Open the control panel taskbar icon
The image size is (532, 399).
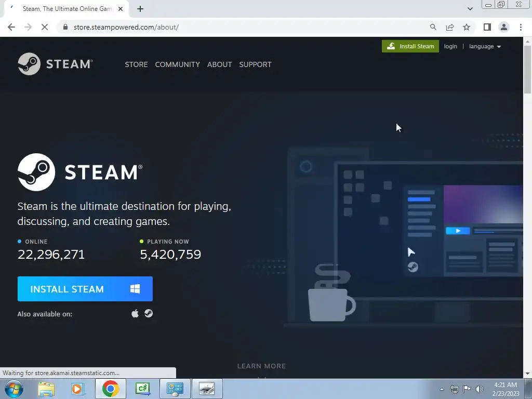175,389
